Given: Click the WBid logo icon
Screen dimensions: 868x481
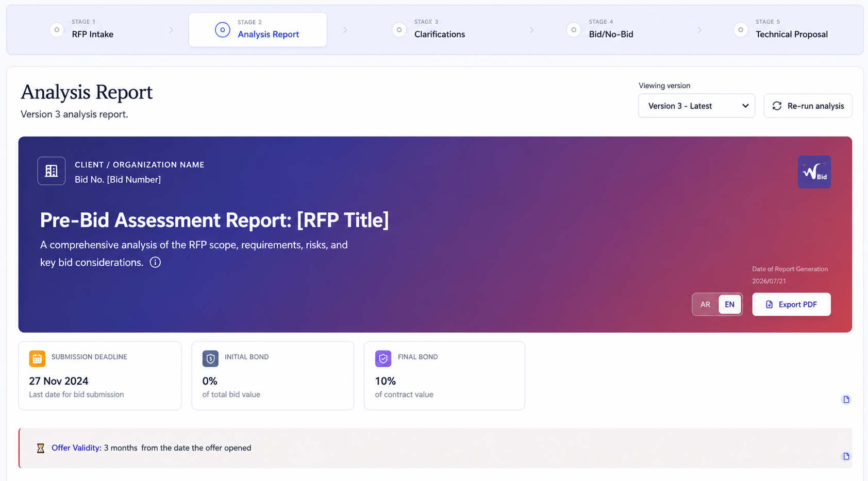Looking at the screenshot, I should [x=814, y=171].
